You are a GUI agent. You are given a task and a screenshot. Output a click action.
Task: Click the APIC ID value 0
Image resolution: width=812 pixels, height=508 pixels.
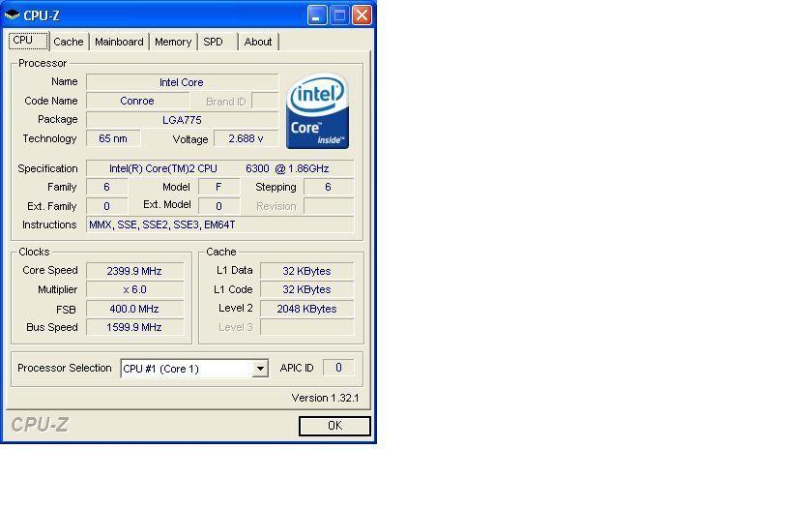point(338,368)
